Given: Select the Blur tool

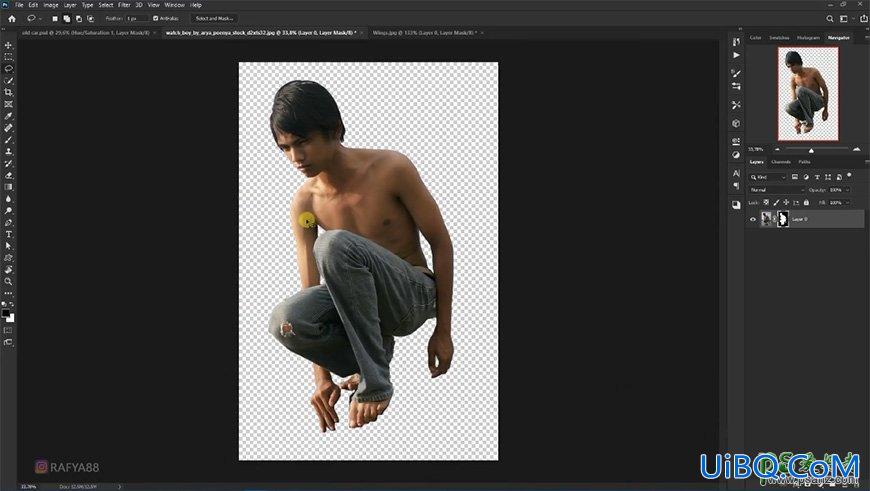Looking at the screenshot, I should [8, 199].
